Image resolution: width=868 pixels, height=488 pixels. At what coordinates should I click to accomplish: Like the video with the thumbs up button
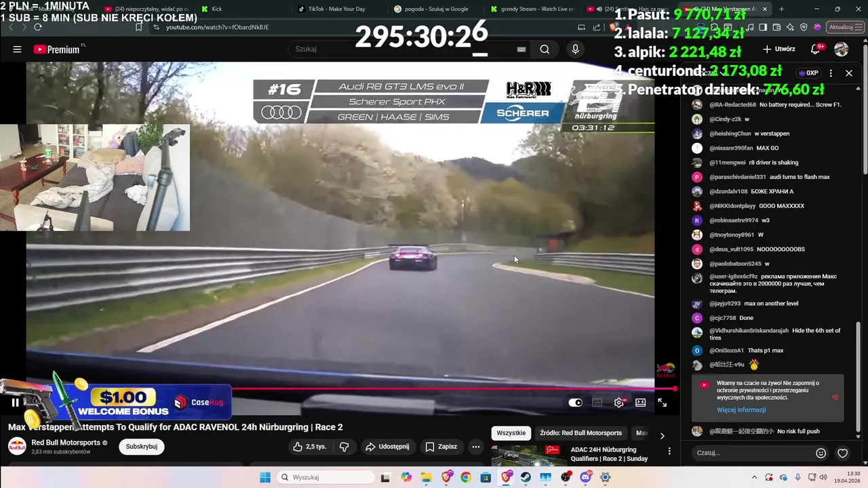coord(309,447)
